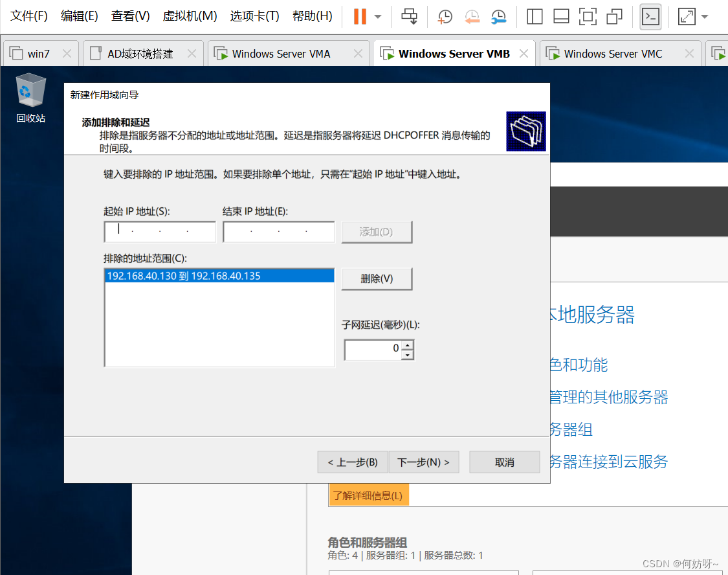728x575 pixels.
Task: Open the snapshot manager wrench icon
Action: pyautogui.click(x=498, y=17)
